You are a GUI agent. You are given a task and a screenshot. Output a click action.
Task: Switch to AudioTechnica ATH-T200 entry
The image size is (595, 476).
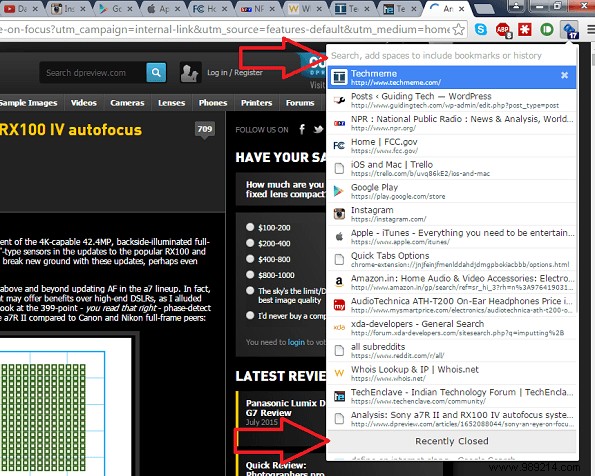click(x=452, y=305)
